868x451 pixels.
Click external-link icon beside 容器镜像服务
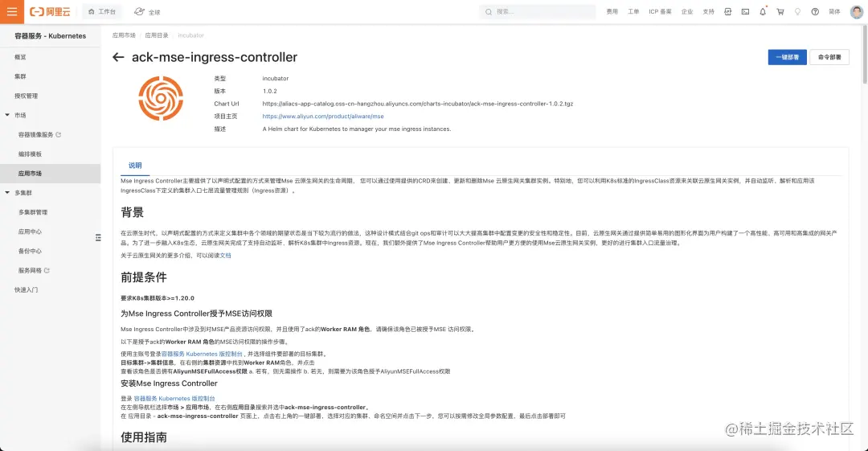pyautogui.click(x=59, y=134)
